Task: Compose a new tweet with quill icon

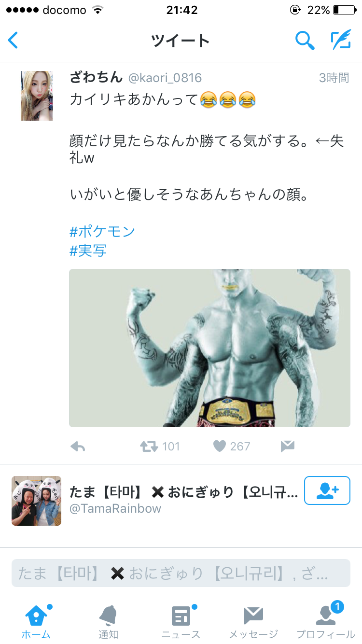Action: 341,40
